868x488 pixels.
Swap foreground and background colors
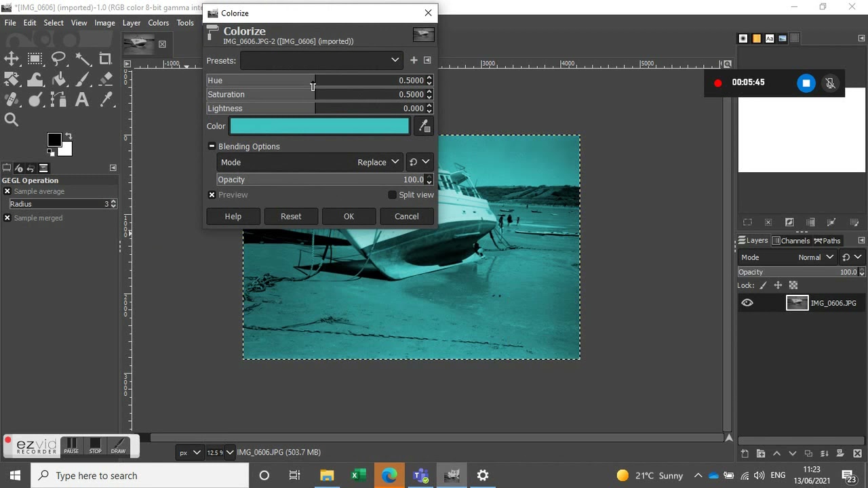(x=68, y=136)
